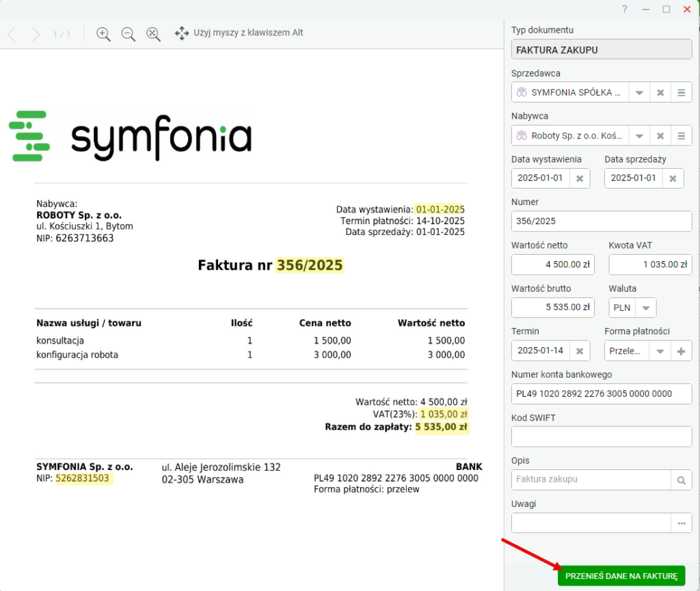
Task: Click ROBOTY Sp. z o.o. buyer name
Action: click(79, 215)
